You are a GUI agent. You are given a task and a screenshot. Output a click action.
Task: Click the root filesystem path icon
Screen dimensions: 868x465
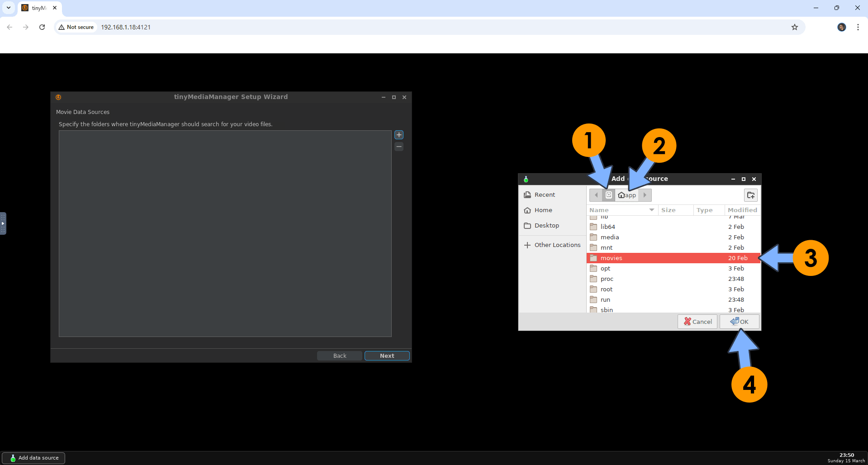608,195
